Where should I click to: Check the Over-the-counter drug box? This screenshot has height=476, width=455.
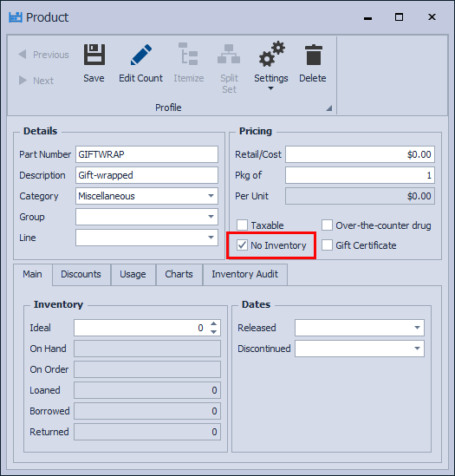(x=327, y=225)
